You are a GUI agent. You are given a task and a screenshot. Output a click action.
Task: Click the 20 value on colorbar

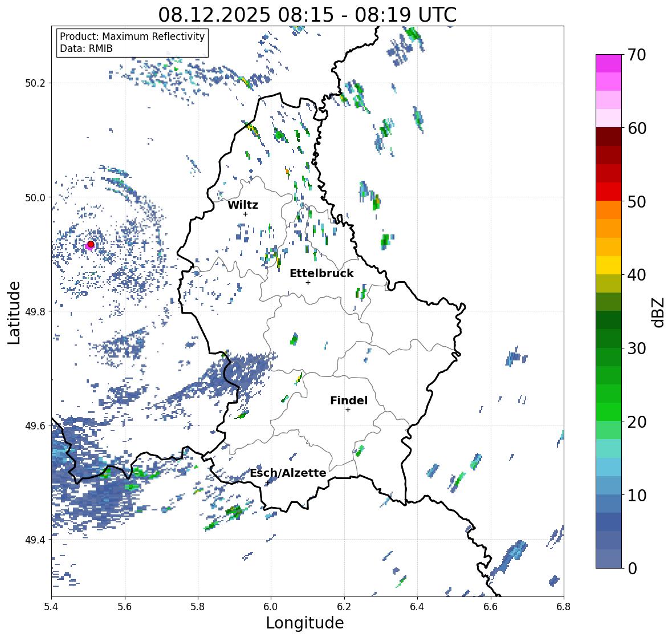pos(637,422)
